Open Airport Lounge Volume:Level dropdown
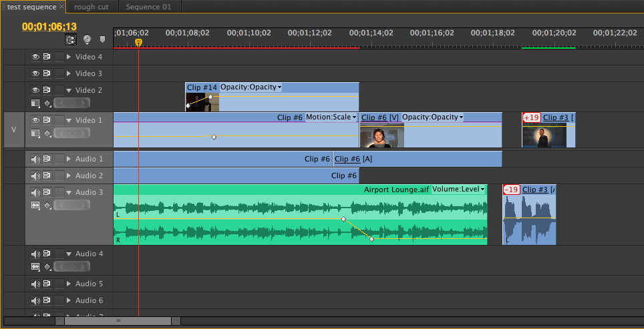 click(458, 190)
